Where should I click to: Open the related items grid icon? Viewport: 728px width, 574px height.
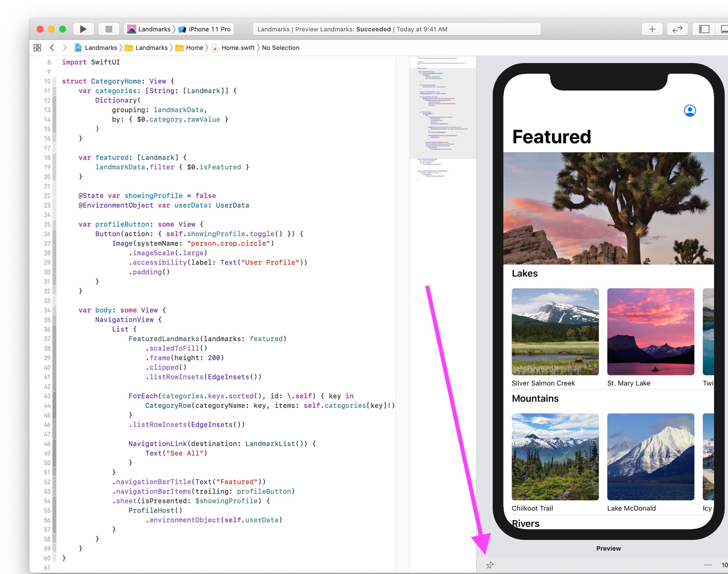coord(37,48)
